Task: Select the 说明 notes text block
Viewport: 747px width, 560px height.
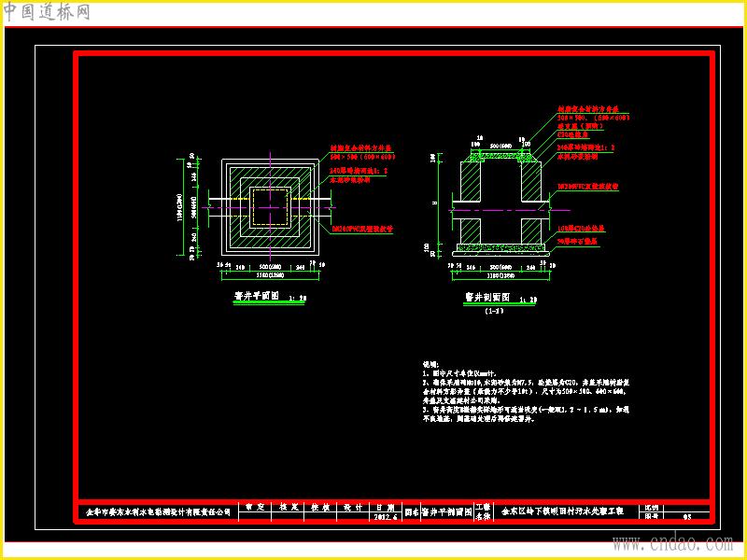Action: click(527, 392)
